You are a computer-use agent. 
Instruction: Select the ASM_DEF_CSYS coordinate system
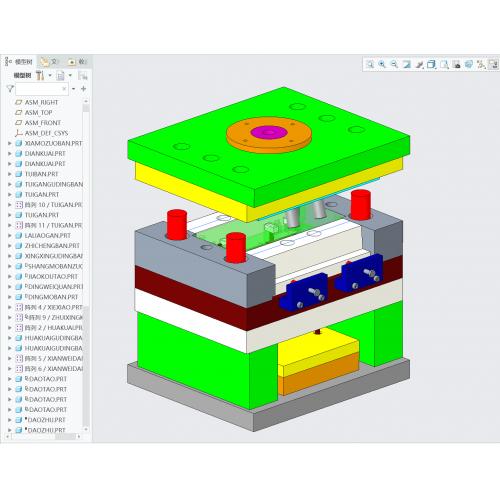pyautogui.click(x=46, y=133)
